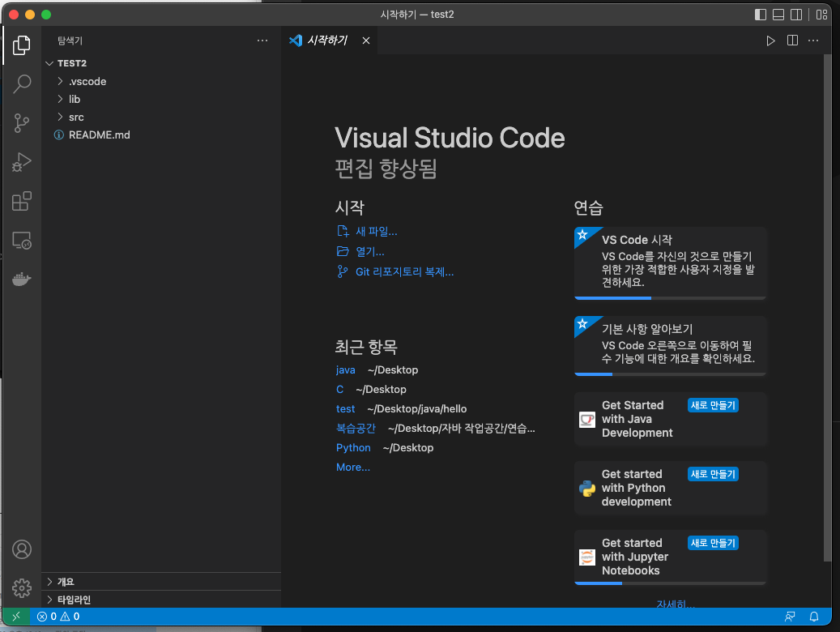Open the Docker view icon
The image size is (840, 632).
pyautogui.click(x=21, y=280)
